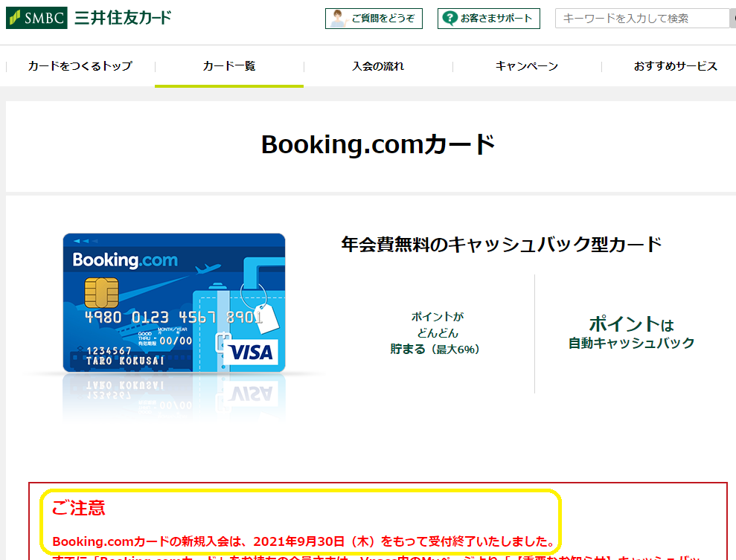
Task: Focus the keyword search field
Action: pyautogui.click(x=642, y=19)
